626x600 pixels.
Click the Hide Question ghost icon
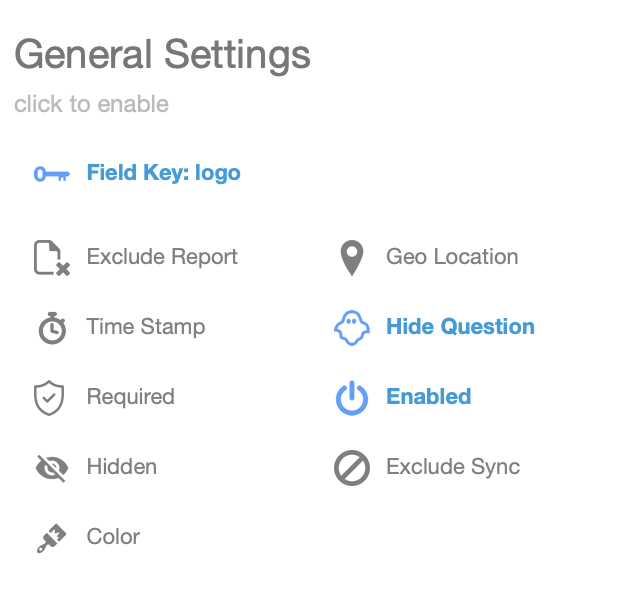point(351,327)
